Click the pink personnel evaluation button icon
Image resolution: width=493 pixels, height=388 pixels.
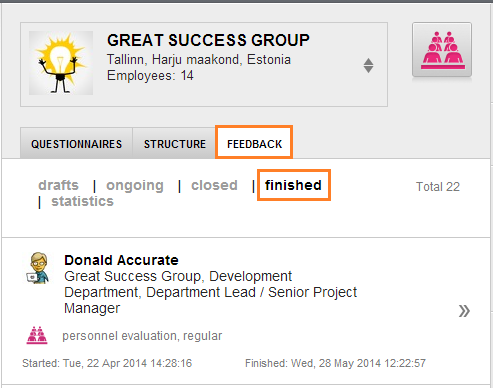click(x=442, y=50)
